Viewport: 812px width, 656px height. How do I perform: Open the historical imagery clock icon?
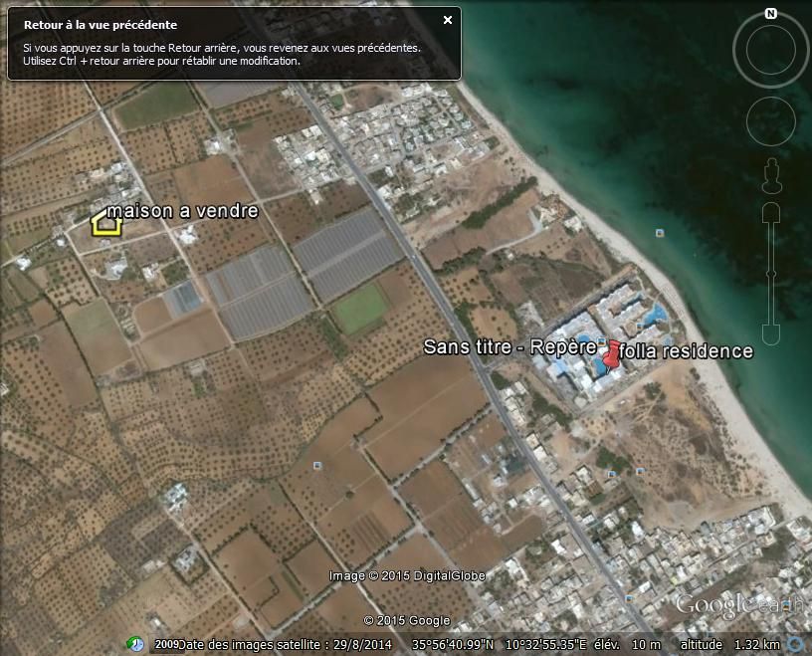coord(134,644)
